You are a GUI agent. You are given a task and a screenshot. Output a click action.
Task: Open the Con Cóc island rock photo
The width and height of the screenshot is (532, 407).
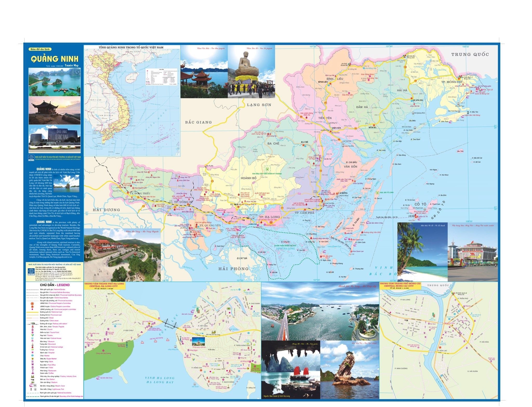(x=350, y=370)
